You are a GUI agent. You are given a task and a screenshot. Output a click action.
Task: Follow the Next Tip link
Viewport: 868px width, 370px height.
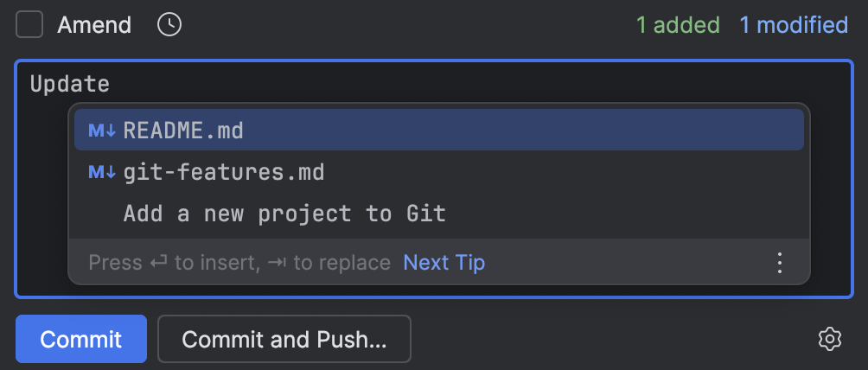pos(444,262)
